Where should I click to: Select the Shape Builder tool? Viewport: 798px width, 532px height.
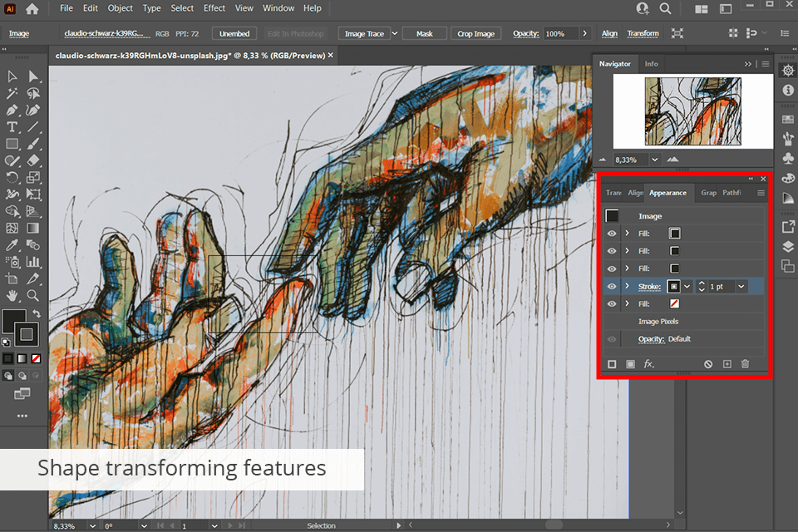click(12, 211)
